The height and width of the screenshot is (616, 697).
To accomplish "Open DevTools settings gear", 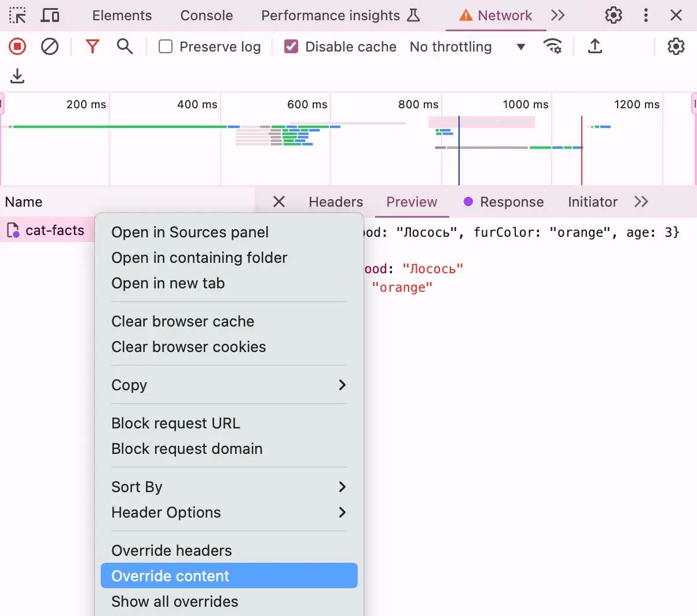I will 613,15.
